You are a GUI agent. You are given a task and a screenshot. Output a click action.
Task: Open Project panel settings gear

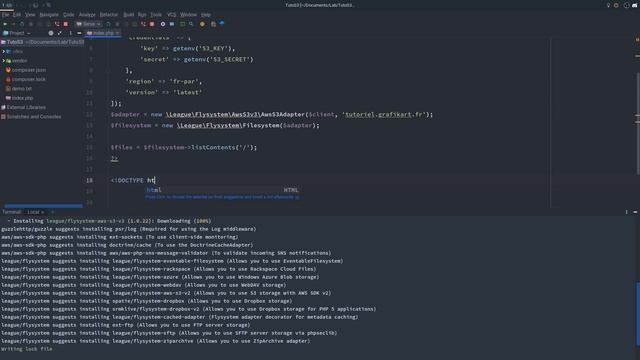[x=51, y=33]
